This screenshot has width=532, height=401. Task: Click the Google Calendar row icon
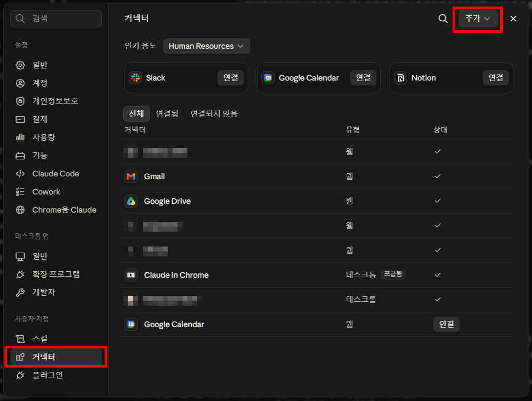click(x=130, y=324)
